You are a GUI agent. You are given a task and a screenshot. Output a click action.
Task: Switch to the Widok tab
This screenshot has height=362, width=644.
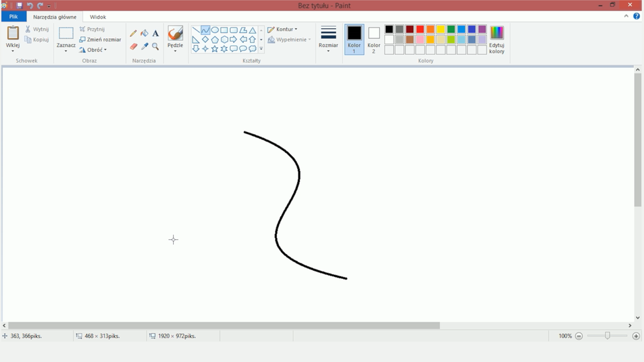[x=98, y=17]
